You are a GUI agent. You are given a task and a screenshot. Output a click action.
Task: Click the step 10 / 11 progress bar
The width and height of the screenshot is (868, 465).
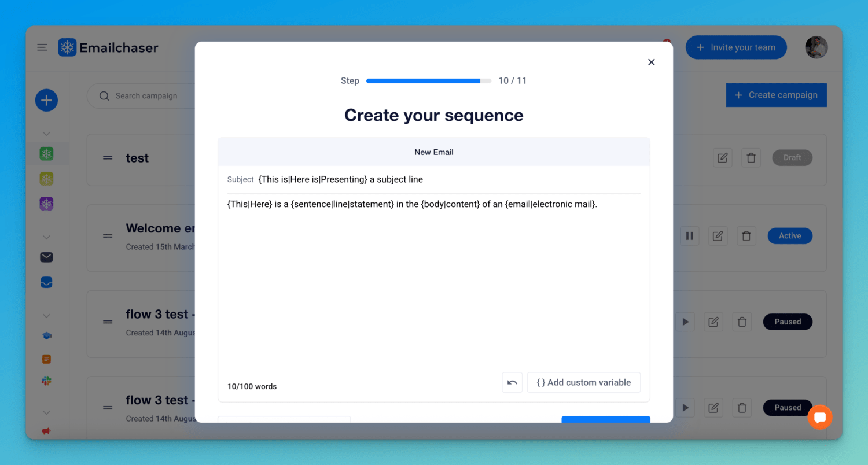(429, 81)
